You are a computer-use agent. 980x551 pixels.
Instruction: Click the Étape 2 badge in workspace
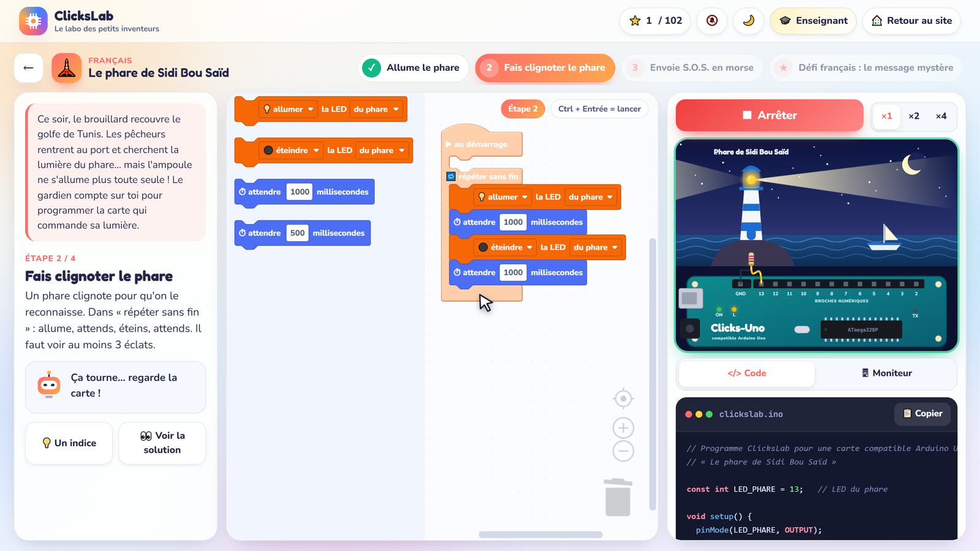click(x=523, y=109)
